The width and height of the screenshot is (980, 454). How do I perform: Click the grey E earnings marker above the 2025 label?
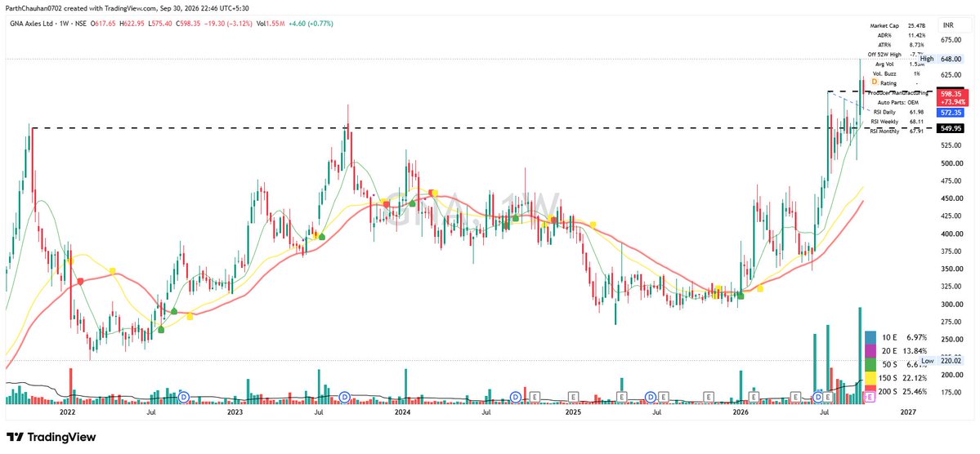[x=573, y=397]
